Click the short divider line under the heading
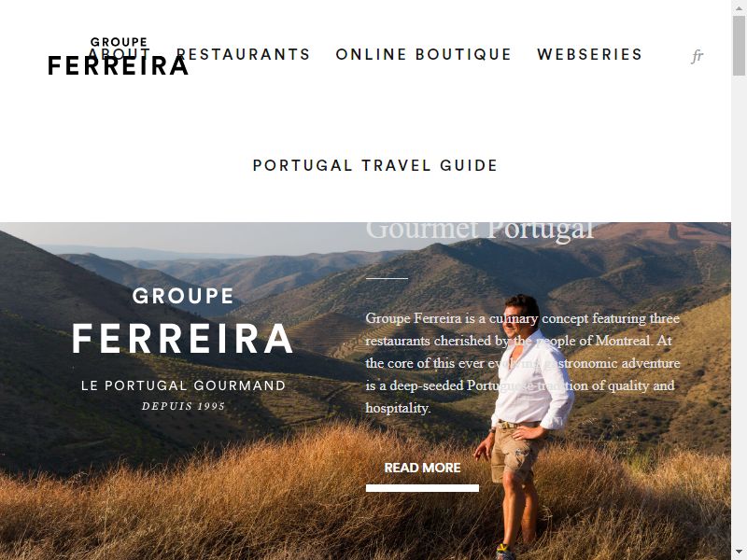Viewport: 747px width, 560px height. click(387, 278)
